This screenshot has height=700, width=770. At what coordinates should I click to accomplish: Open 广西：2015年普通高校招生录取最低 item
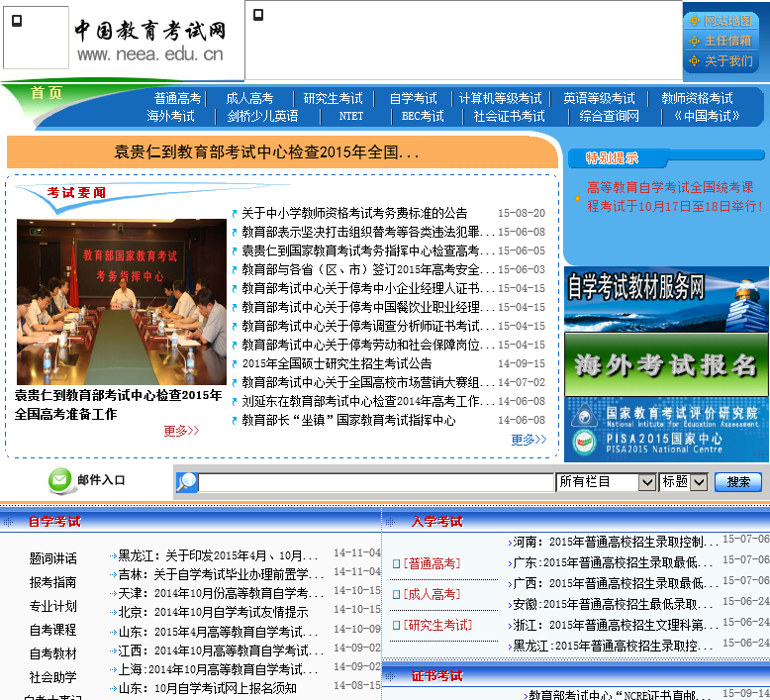(x=616, y=584)
